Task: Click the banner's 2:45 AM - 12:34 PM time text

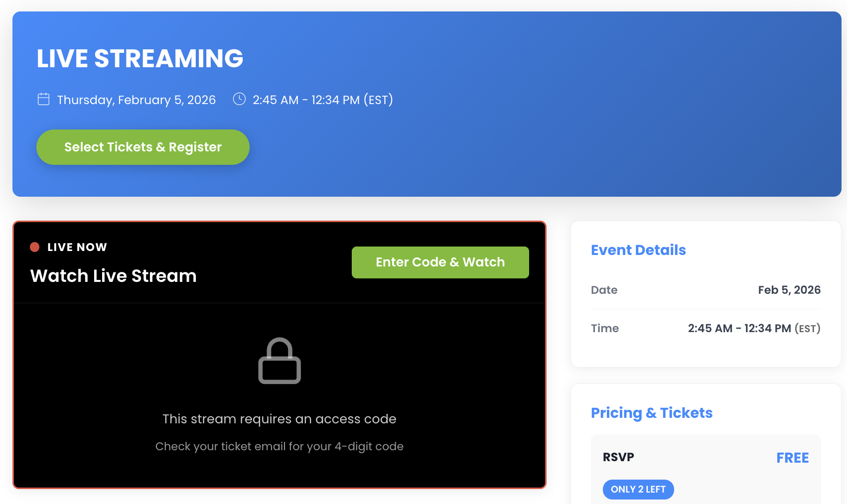Action: [322, 100]
